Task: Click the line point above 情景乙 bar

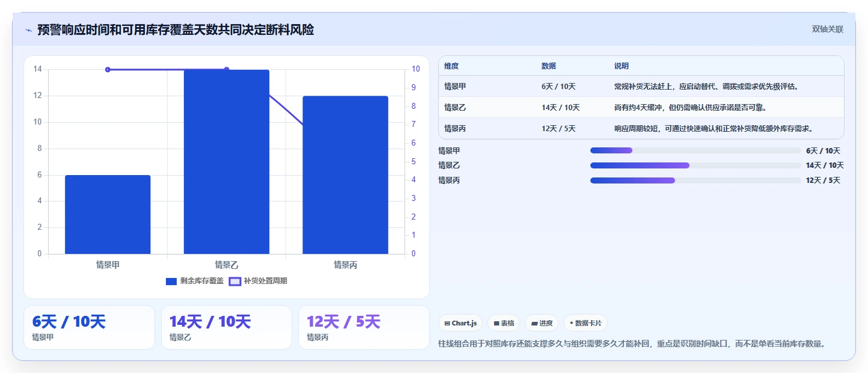Action: coord(227,70)
